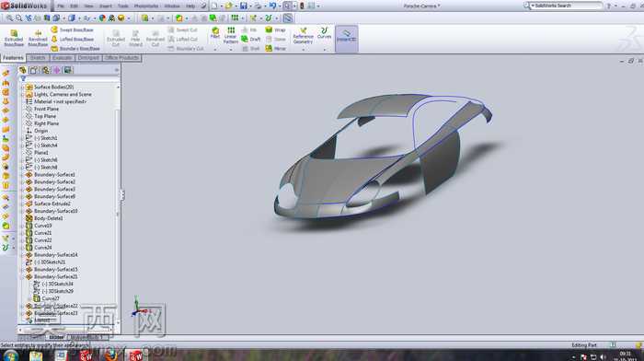
Task: Click the Firefox icon in taskbar
Action: tap(111, 355)
